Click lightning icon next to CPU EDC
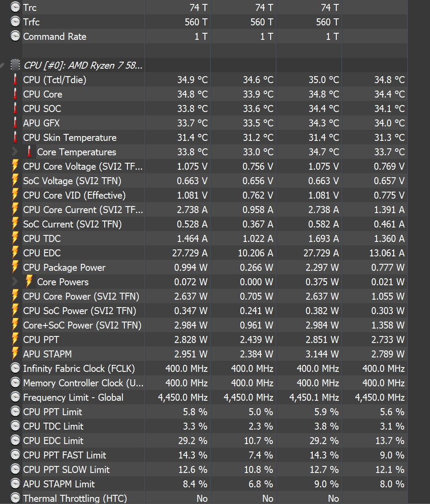Screen dimensions: 430x504 pyautogui.click(x=15, y=252)
